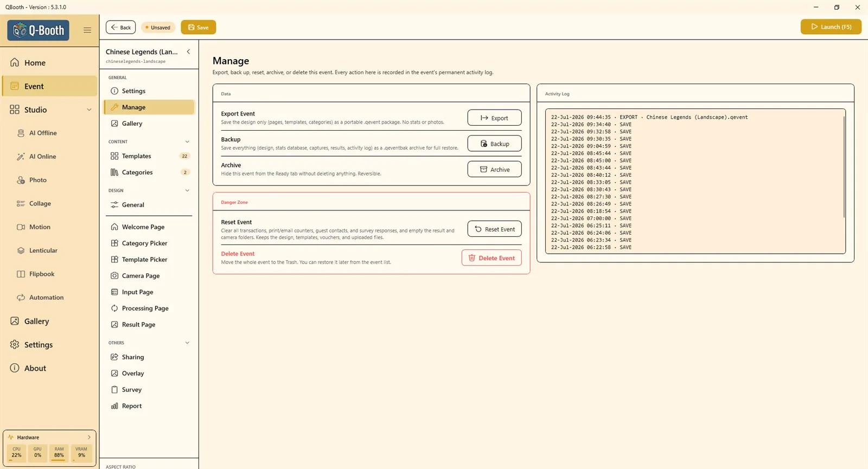The width and height of the screenshot is (868, 469).
Task: Click the hamburger menu icon beside Q-Booth logo
Action: tap(87, 30)
